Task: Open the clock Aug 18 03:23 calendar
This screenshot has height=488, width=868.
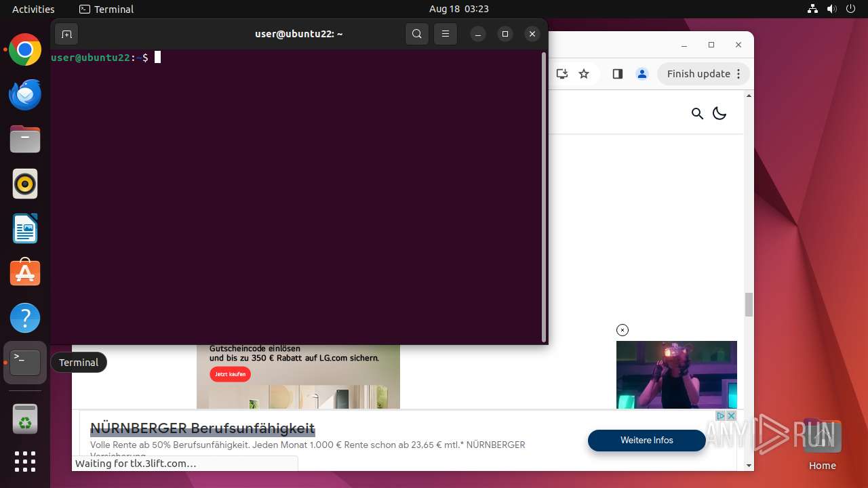Action: click(x=459, y=9)
